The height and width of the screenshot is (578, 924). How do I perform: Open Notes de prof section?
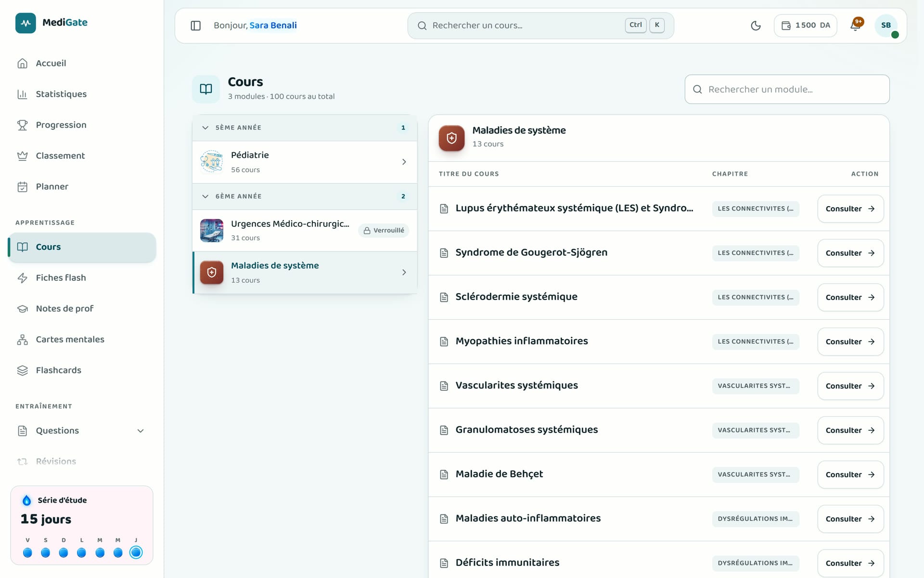pos(82,309)
